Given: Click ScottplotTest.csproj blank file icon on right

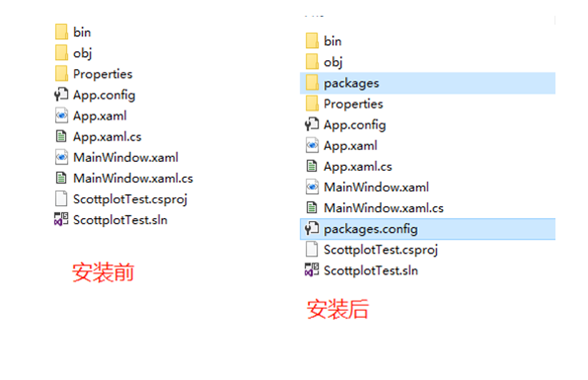Looking at the screenshot, I should tap(312, 249).
